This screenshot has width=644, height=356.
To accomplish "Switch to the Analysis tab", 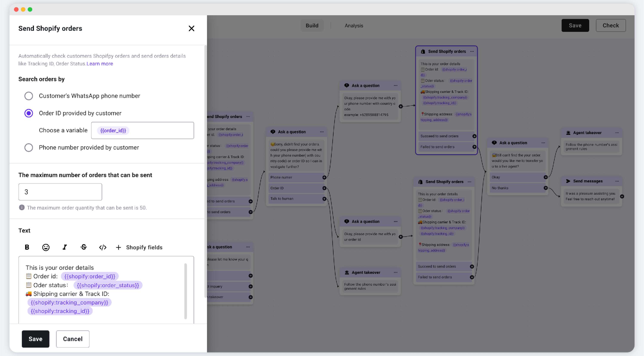I will pyautogui.click(x=354, y=26).
